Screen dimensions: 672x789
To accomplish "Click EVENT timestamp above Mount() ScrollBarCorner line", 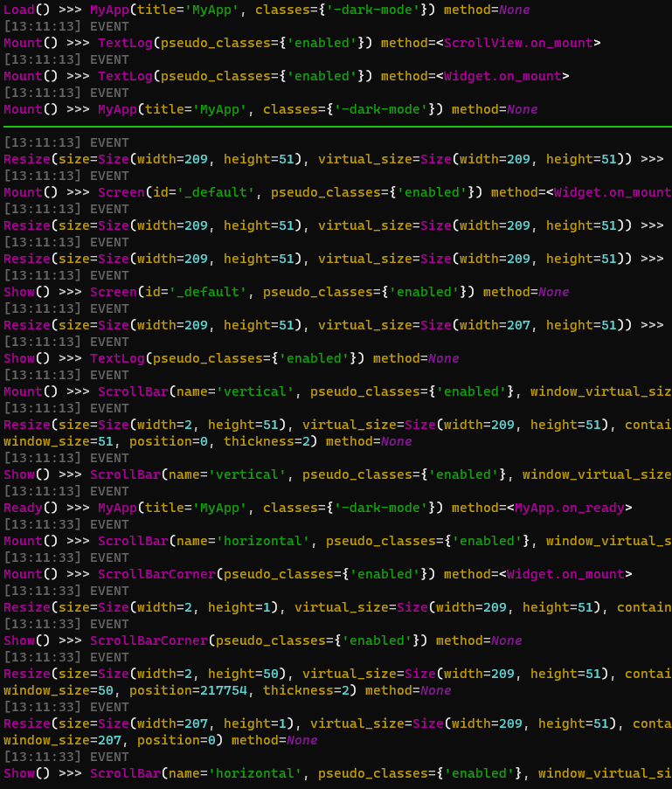I will pos(66,557).
